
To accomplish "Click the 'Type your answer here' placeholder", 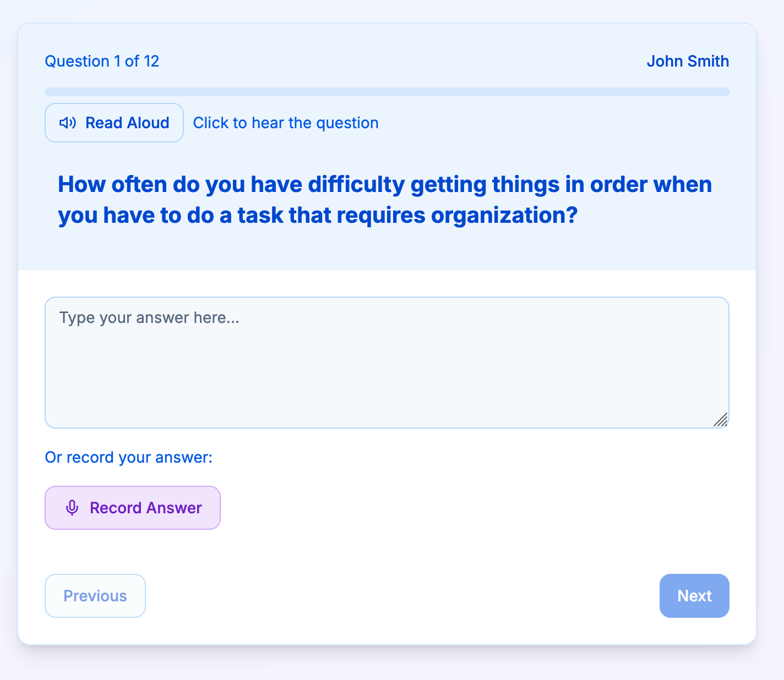I will [149, 317].
